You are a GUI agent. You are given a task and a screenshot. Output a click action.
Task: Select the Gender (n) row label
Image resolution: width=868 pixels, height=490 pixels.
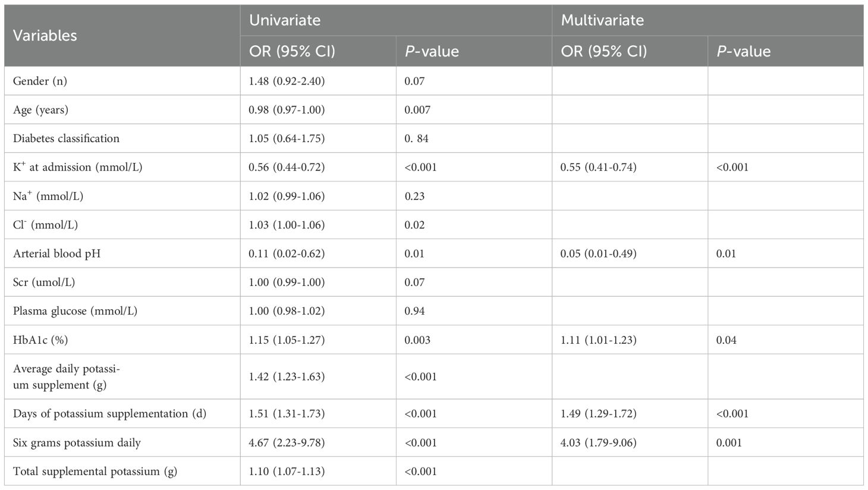[40, 81]
